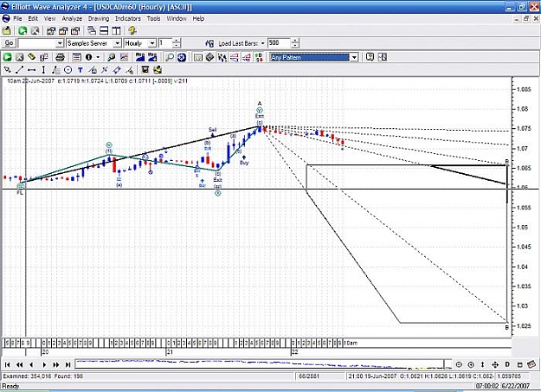This screenshot has width=541, height=392.
Task: Open the symbol dropdown next to Go
Action: (60, 43)
